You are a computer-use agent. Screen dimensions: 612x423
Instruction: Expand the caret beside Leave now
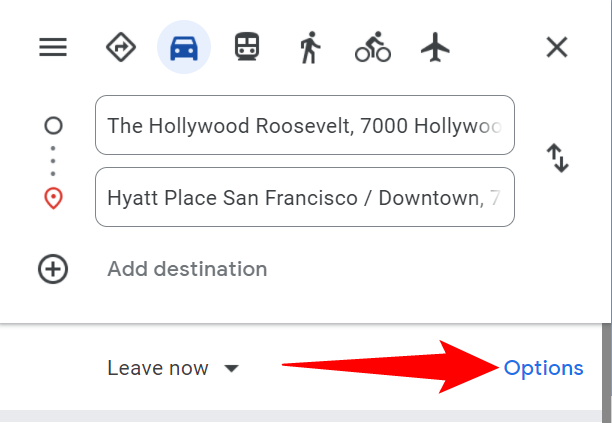232,369
